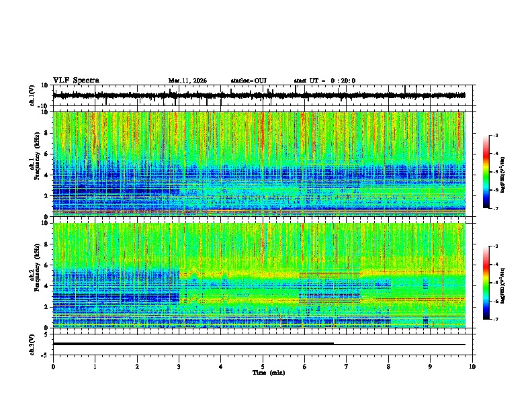Screen dimensions: 532x411
Task: Click the "4" frequency tick on ch.2 axis
Action: [x=47, y=286]
